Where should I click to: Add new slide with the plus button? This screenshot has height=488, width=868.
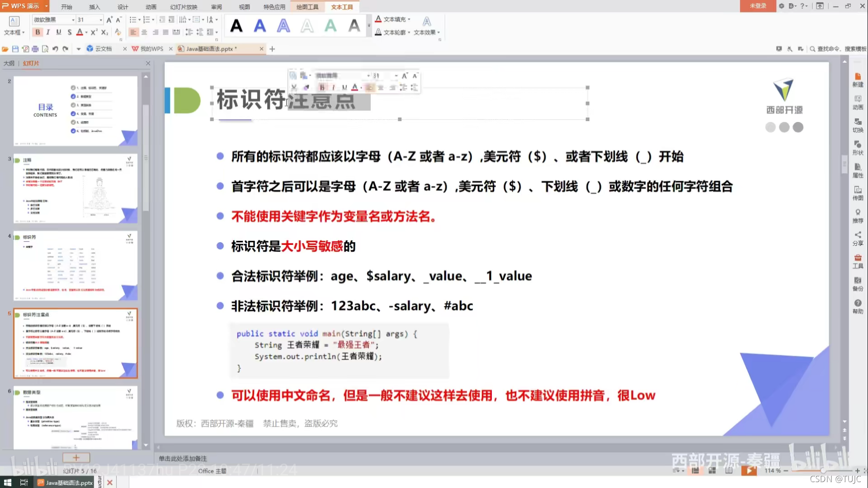[x=76, y=458]
